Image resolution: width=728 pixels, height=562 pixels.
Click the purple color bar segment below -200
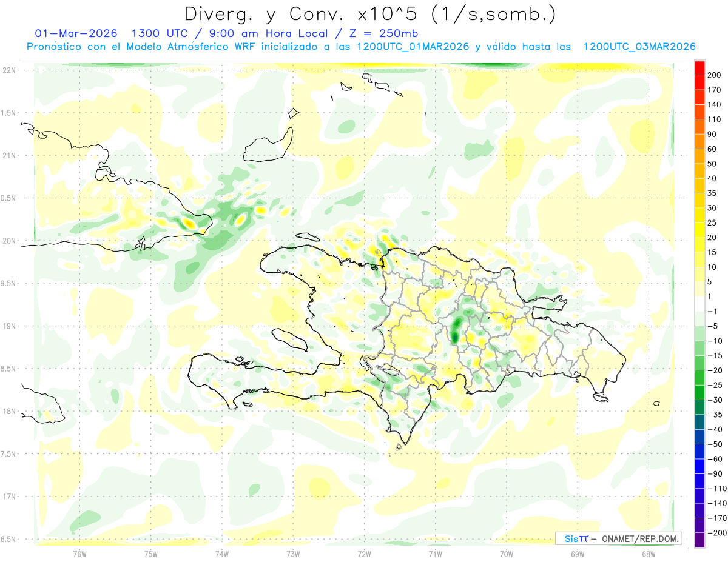(699, 540)
